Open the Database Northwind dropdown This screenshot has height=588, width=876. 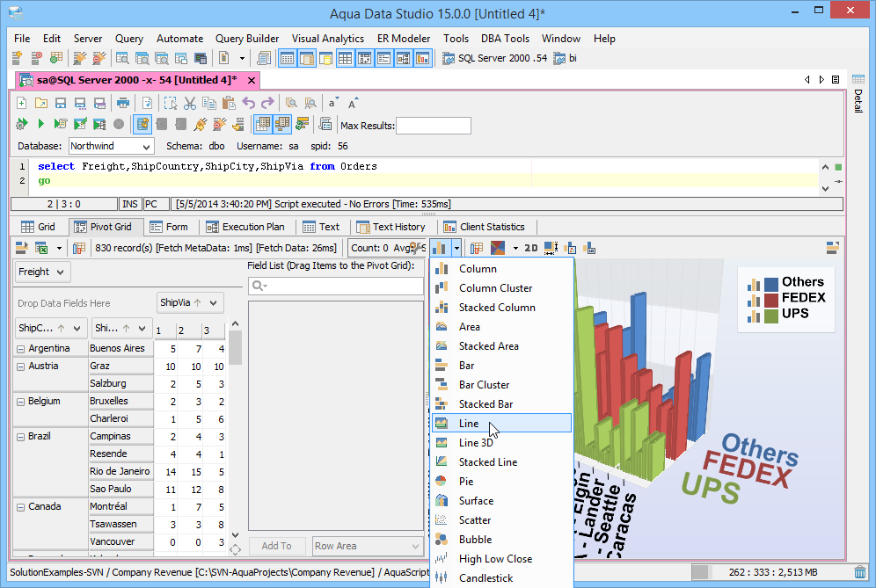111,146
